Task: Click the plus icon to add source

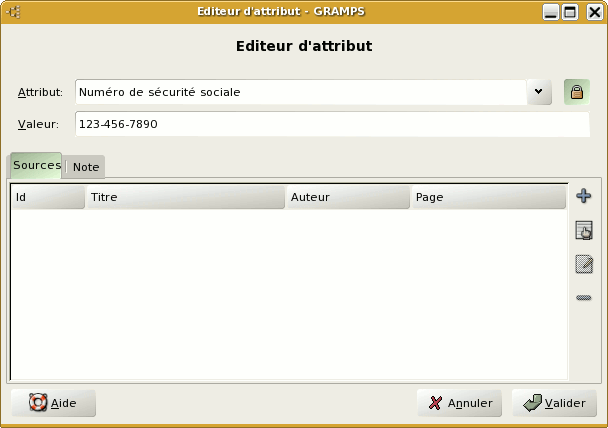Action: coord(584,196)
